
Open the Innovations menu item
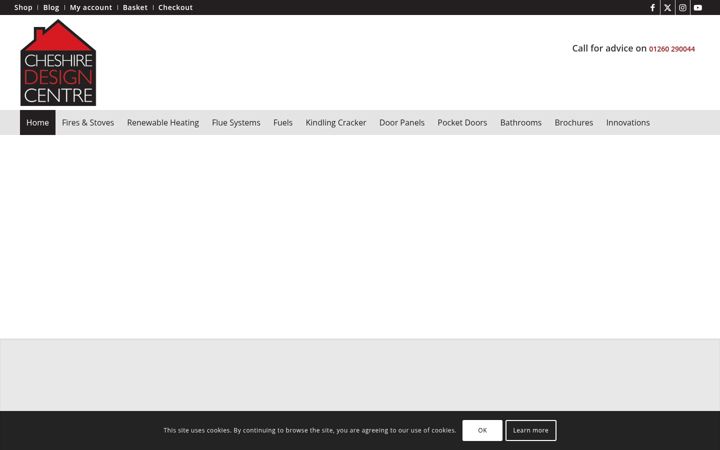click(x=628, y=123)
